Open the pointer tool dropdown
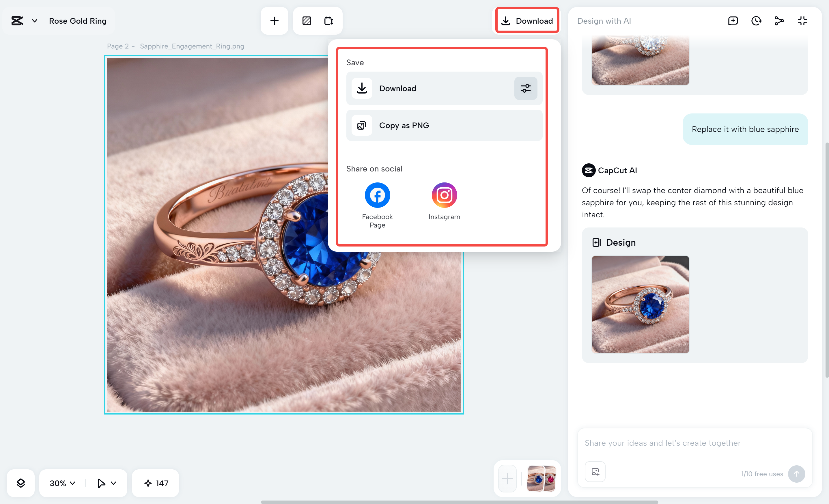The width and height of the screenshot is (829, 504). coord(113,483)
